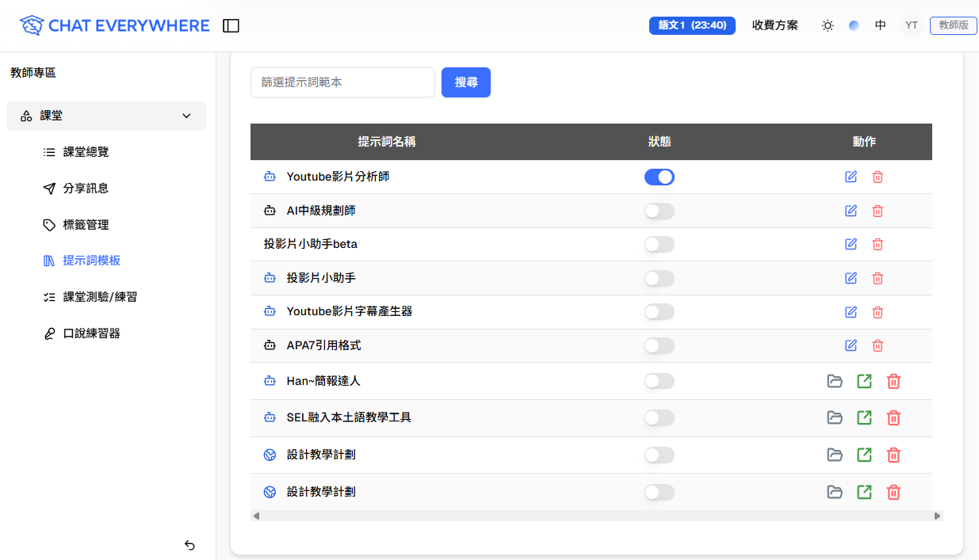Enable the AI中級規劃師 toggle
Screen dimensions: 979x560
click(660, 211)
